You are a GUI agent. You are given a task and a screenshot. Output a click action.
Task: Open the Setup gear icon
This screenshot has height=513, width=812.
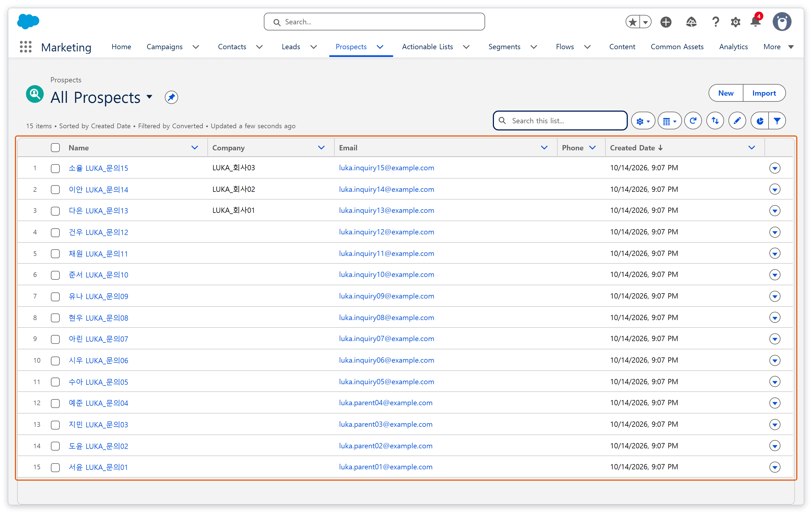point(735,22)
